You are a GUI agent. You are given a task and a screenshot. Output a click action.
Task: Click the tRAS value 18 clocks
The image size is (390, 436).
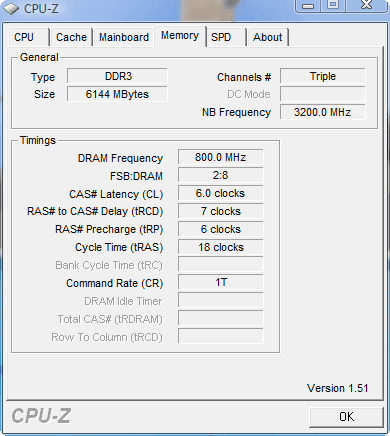coord(221,247)
